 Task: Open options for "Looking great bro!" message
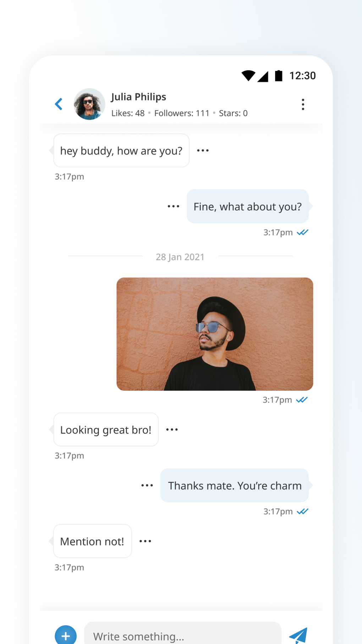[x=172, y=430]
